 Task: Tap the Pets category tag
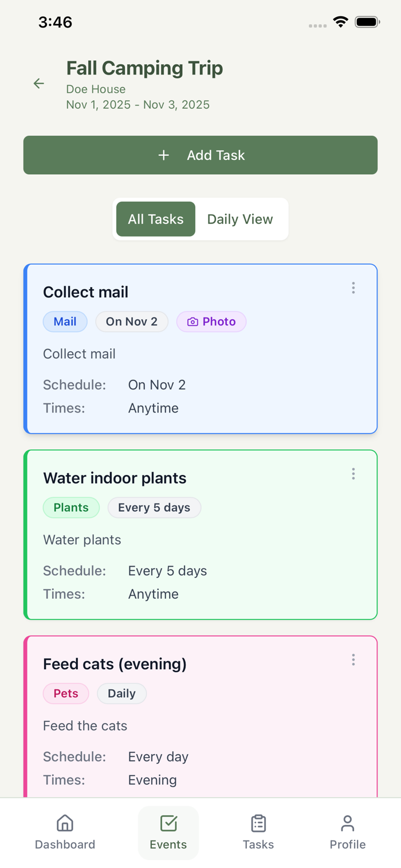click(66, 694)
